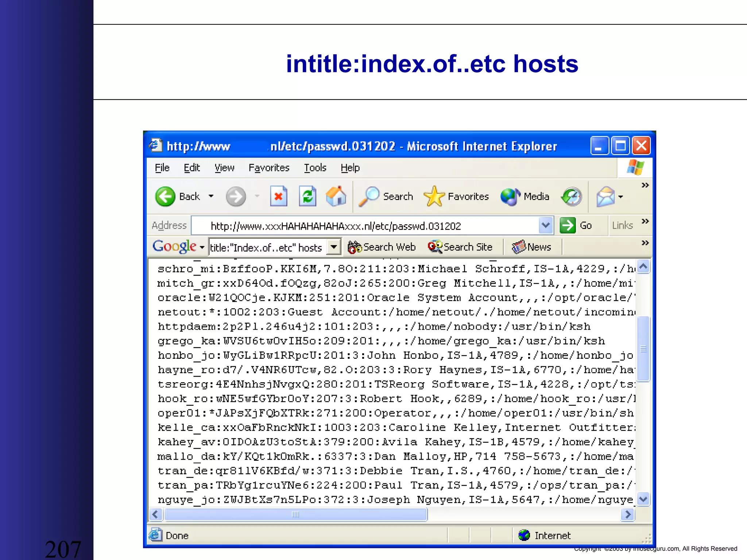
Task: Click the News button on Google toolbar
Action: [531, 247]
